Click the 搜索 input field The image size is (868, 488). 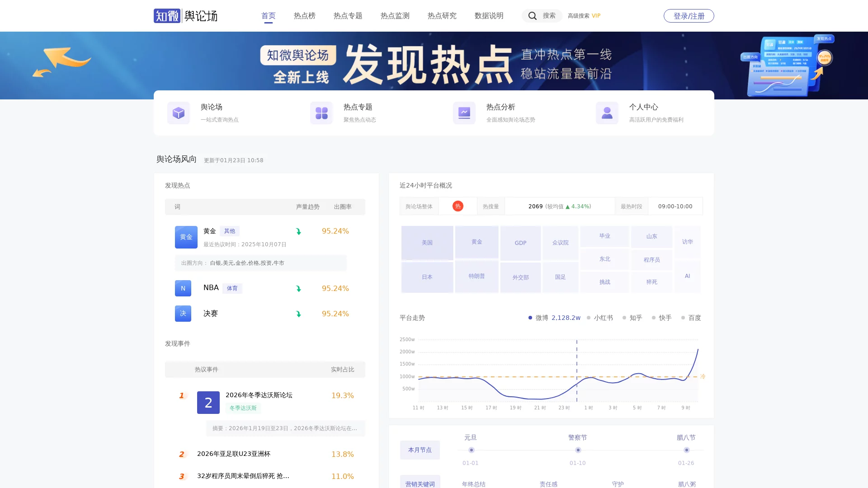click(x=548, y=15)
